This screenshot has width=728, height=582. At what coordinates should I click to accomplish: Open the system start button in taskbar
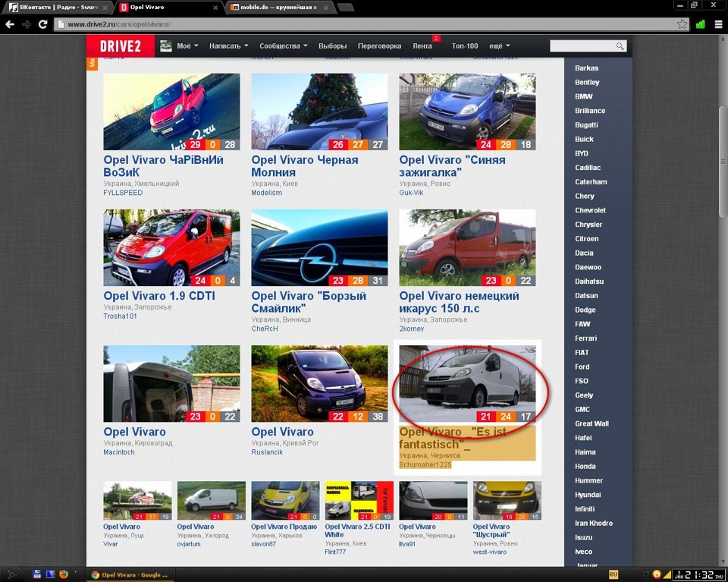pyautogui.click(x=12, y=574)
